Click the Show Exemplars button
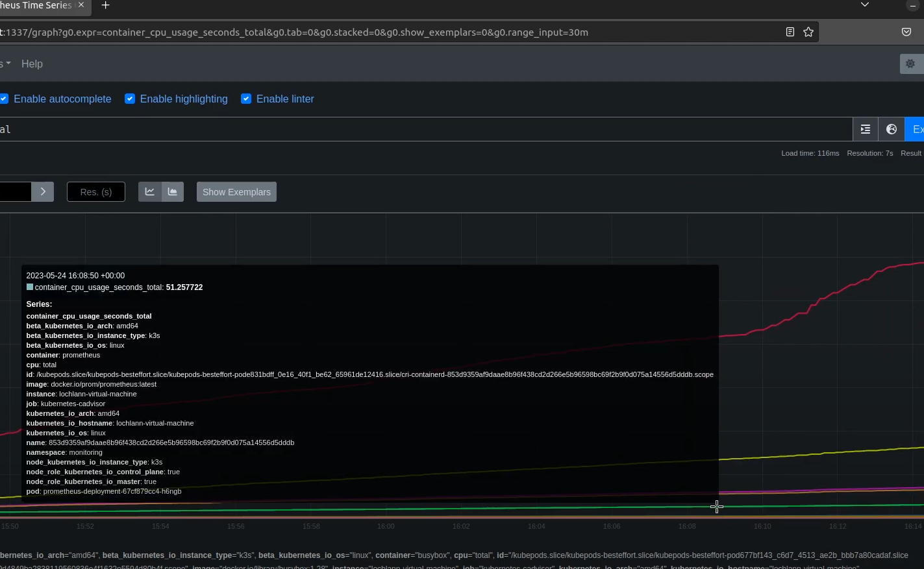 point(236,191)
